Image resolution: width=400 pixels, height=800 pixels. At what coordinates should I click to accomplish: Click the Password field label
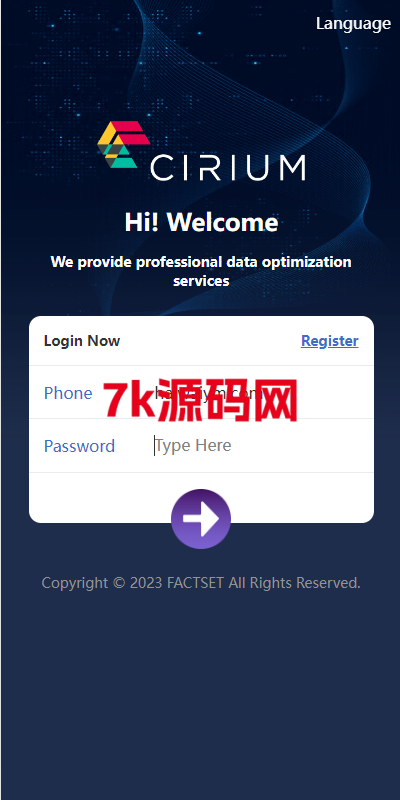pos(79,446)
